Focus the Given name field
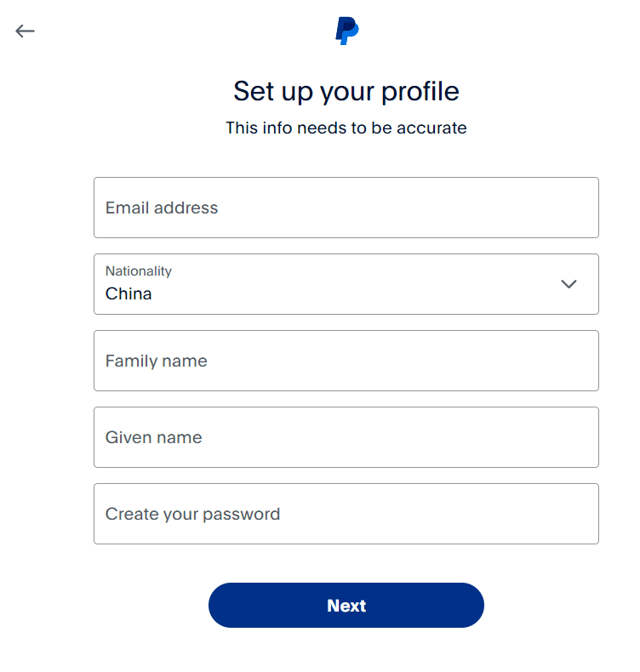Image resolution: width=640 pixels, height=672 pixels. coord(346,437)
